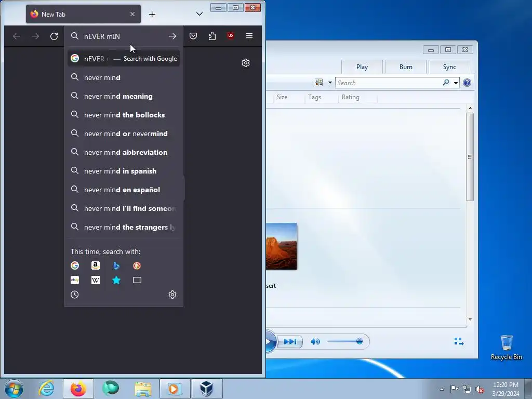Viewport: 532px width, 399px height.
Task: Search this time with DuckDuckGo icon
Action: point(137,265)
